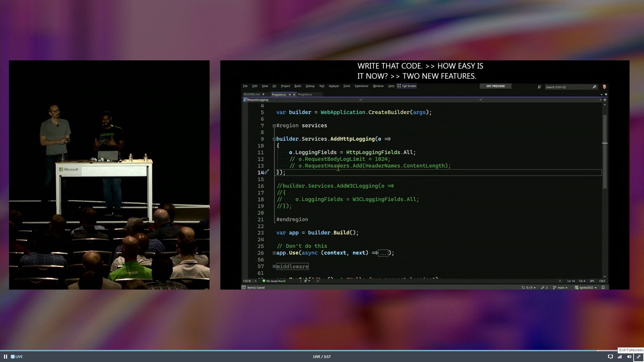Open the user account avatar
644x362 pixels.
(604, 87)
